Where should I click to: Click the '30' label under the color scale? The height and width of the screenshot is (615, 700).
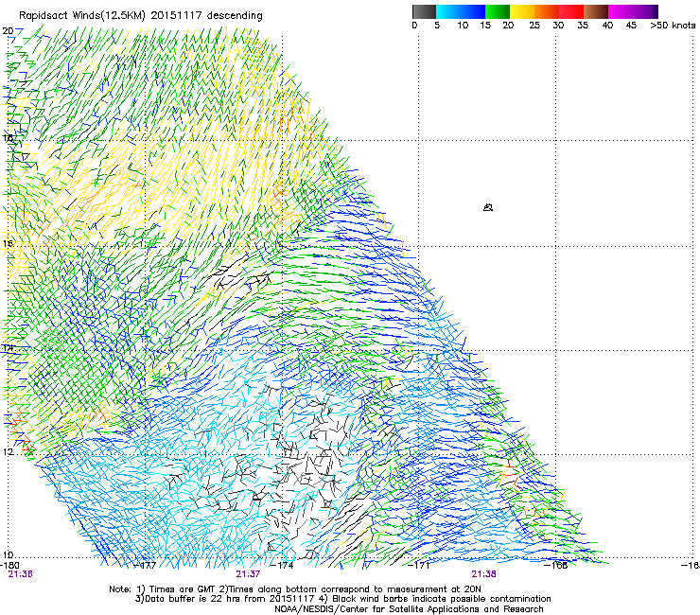pyautogui.click(x=558, y=26)
